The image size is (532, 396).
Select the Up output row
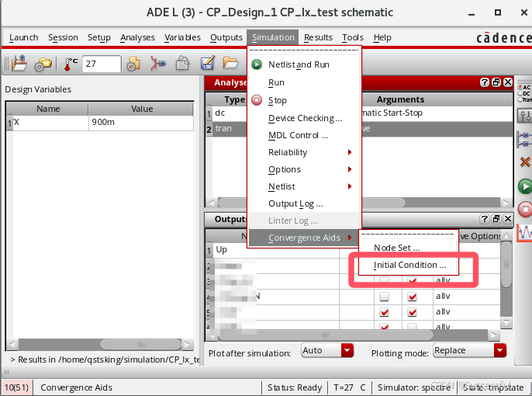pos(275,250)
